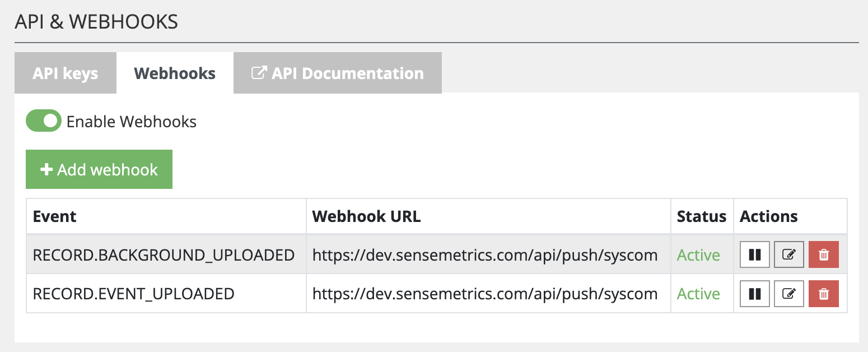Select the Webhooks tab
This screenshot has width=868, height=352.
[175, 73]
